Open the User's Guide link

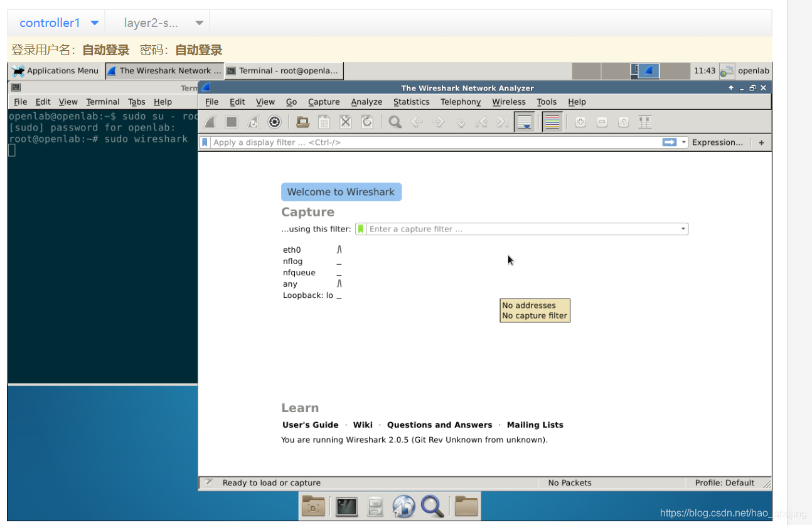[311, 425]
